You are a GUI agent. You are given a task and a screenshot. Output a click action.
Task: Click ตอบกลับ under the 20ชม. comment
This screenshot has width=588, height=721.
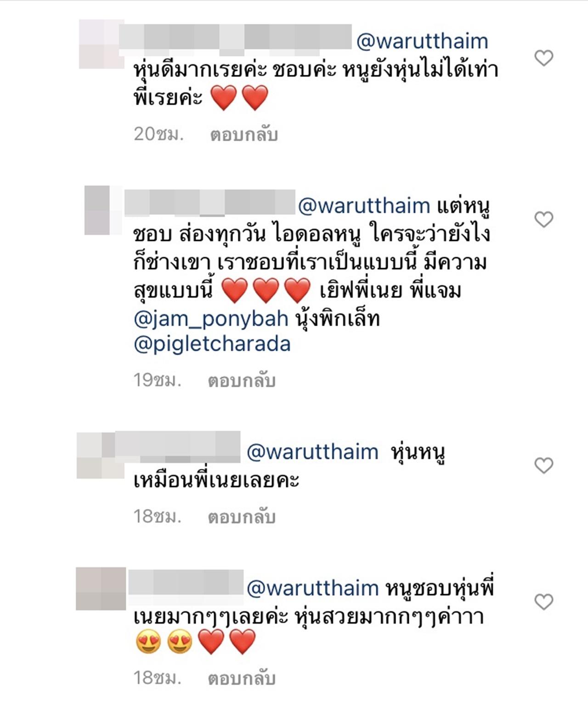[x=244, y=135]
